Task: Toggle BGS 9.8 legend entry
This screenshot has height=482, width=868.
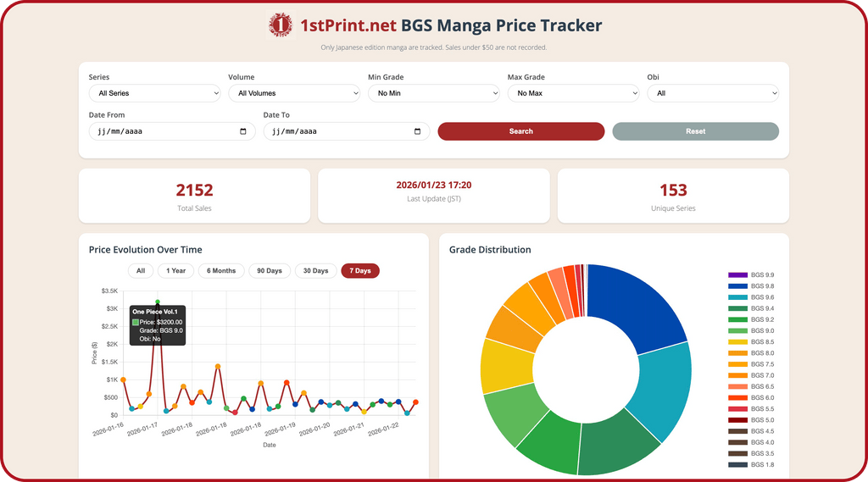Action: click(751, 286)
